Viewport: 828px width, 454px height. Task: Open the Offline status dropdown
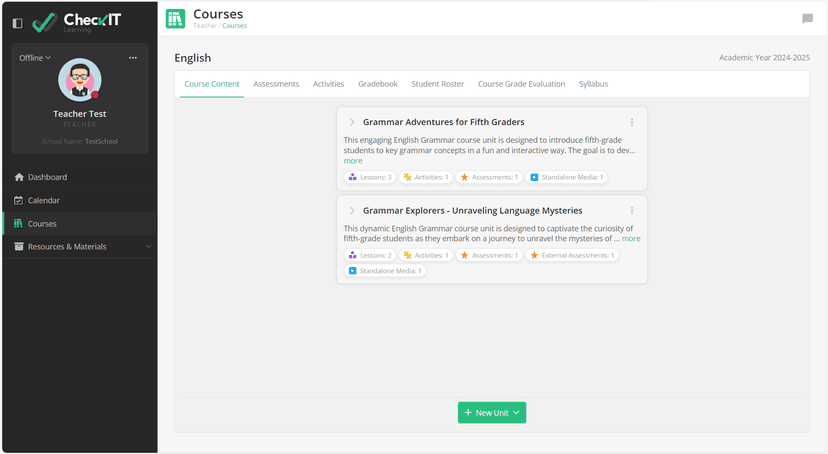[x=35, y=58]
